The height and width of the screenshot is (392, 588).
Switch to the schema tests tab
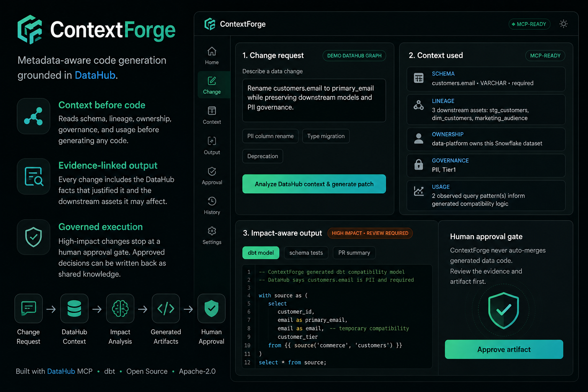(x=306, y=253)
